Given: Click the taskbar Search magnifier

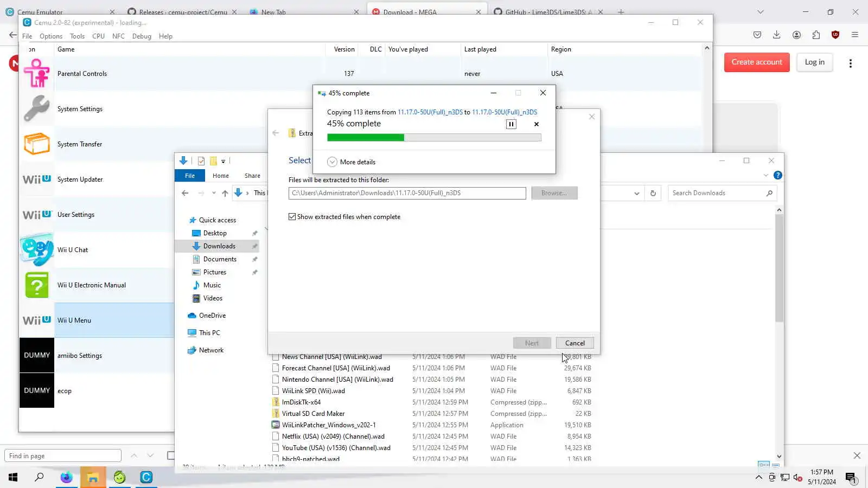Looking at the screenshot, I should click(39, 477).
